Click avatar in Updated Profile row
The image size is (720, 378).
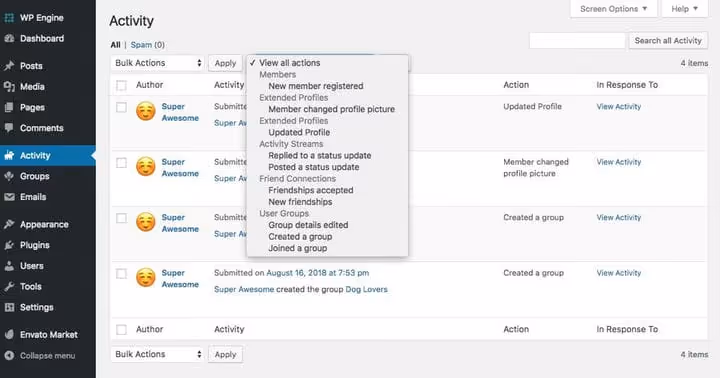[146, 112]
